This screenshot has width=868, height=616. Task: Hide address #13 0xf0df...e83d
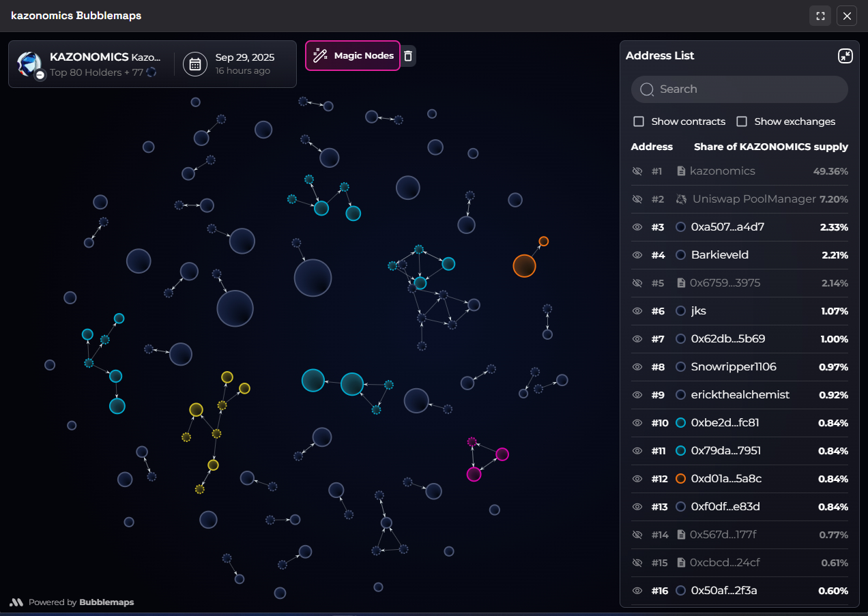(638, 507)
